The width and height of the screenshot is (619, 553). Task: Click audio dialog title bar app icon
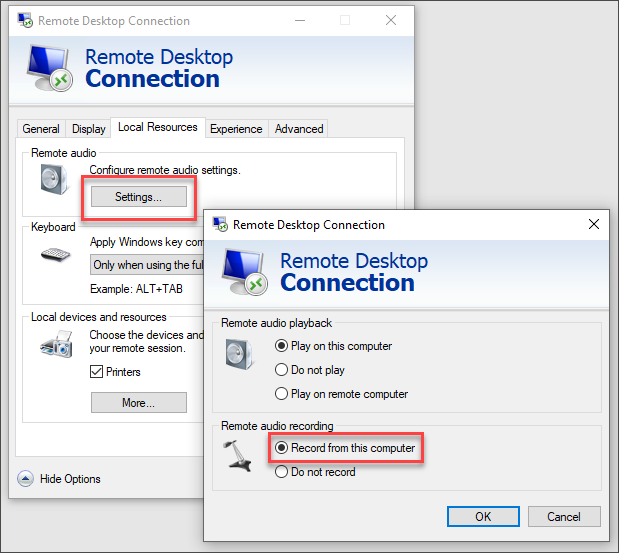tap(220, 224)
